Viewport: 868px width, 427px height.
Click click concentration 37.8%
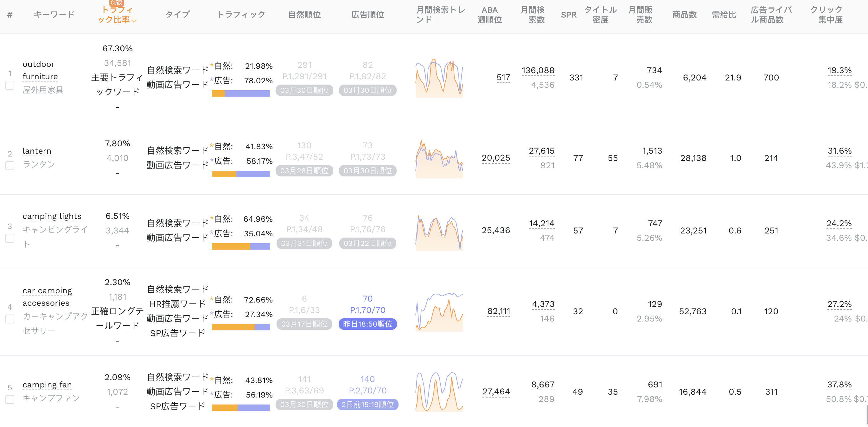[x=840, y=385]
